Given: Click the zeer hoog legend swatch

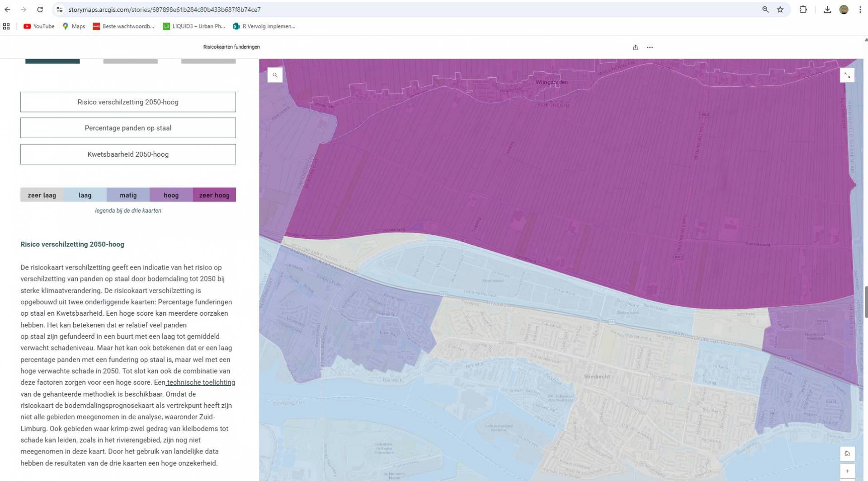Looking at the screenshot, I should [214, 195].
